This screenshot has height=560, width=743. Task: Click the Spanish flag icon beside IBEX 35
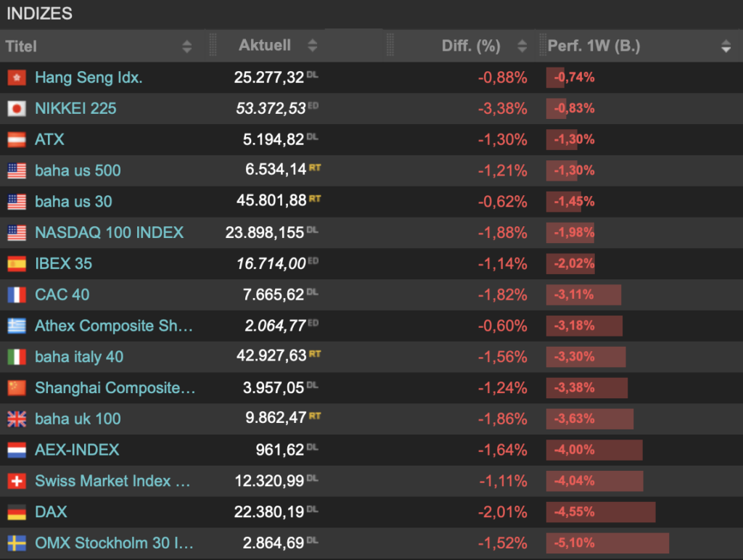tap(17, 263)
